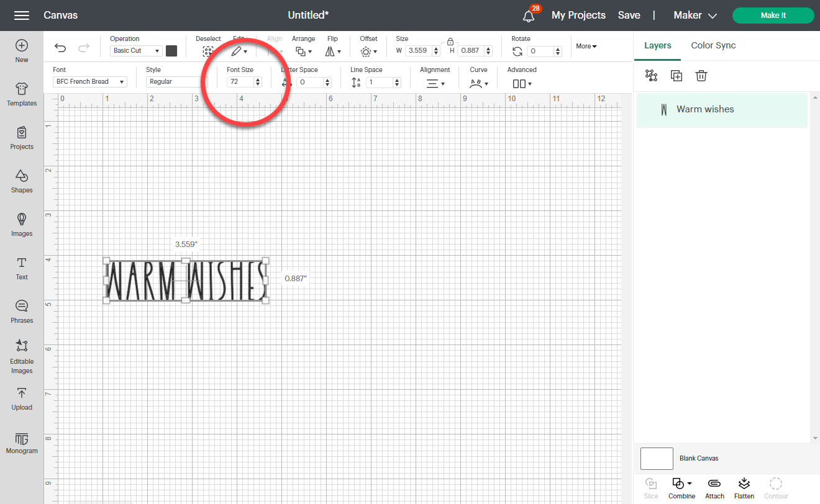This screenshot has width=820, height=504.
Task: Switch to the Color Sync tab
Action: pos(713,45)
